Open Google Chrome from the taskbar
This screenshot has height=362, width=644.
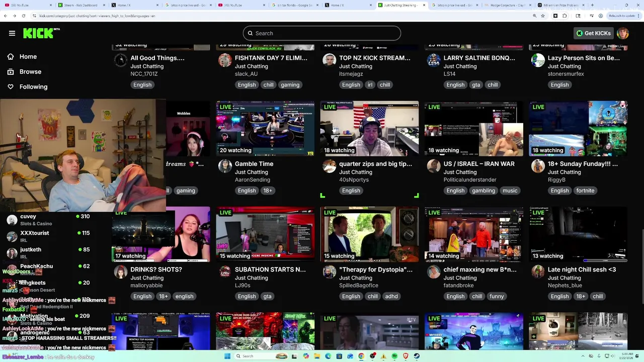(x=361, y=356)
